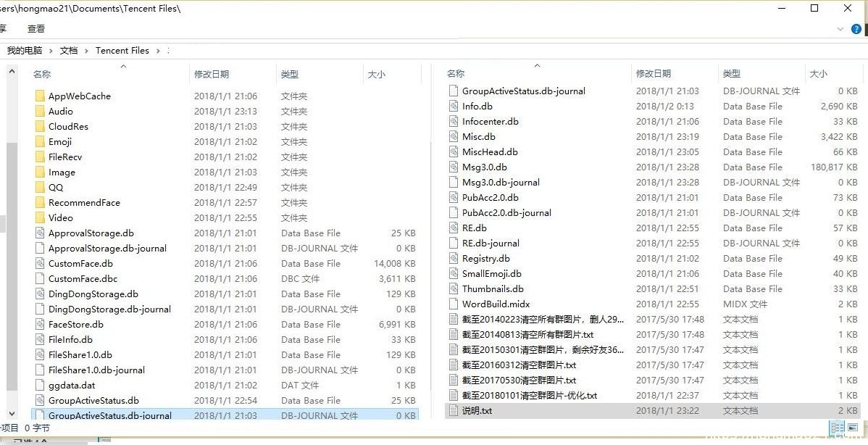Select the RecommendFace folder icon

[x=39, y=203]
